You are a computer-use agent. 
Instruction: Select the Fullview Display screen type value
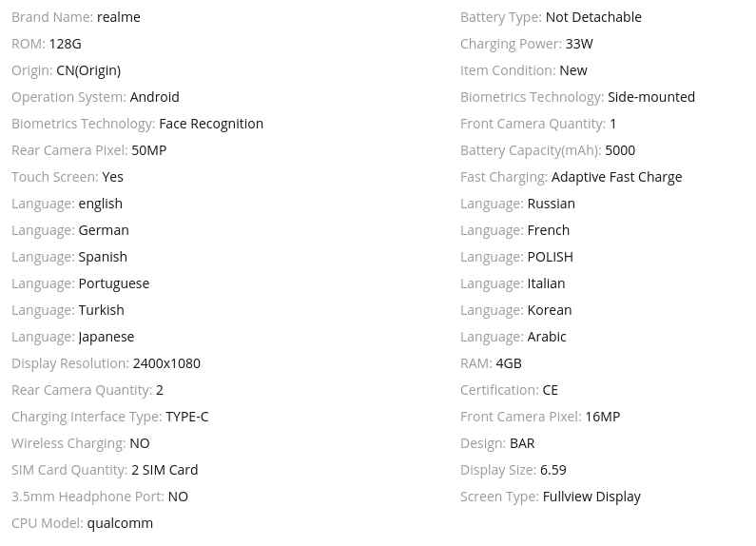pos(591,497)
